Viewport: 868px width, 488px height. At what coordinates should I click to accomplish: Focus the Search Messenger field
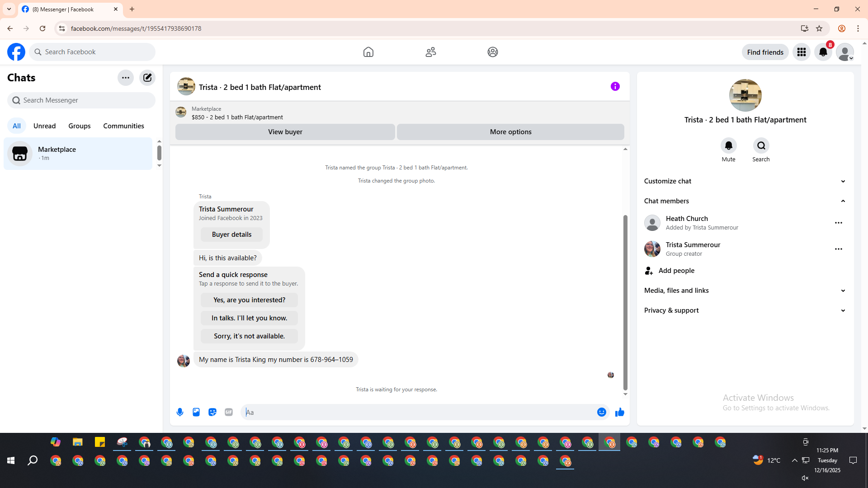[81, 100]
